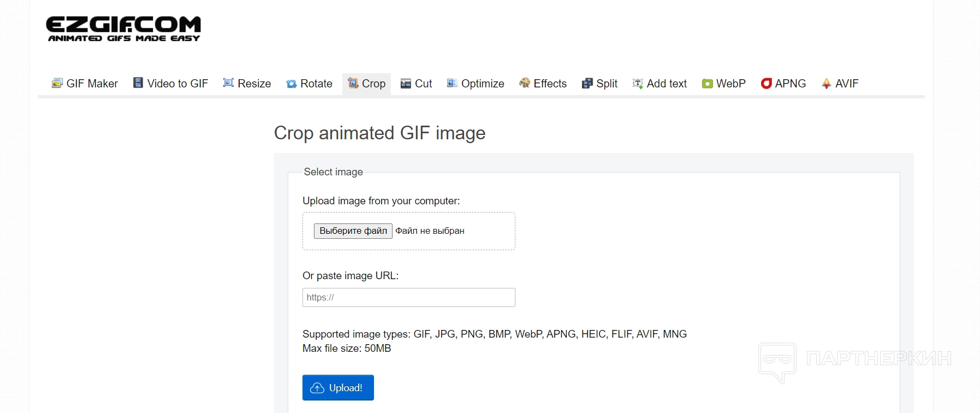Click the Cut tool icon

(x=406, y=84)
